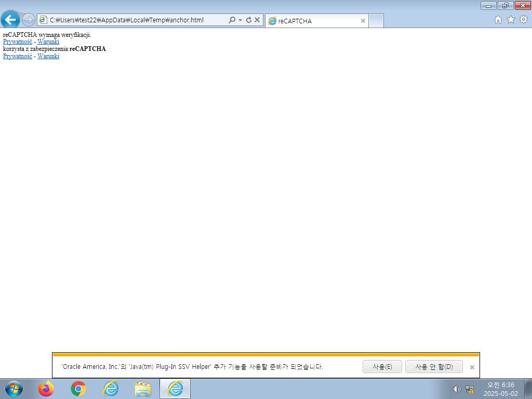Viewport: 532px width, 399px height.
Task: Open File Explorer from the taskbar
Action: click(143, 389)
